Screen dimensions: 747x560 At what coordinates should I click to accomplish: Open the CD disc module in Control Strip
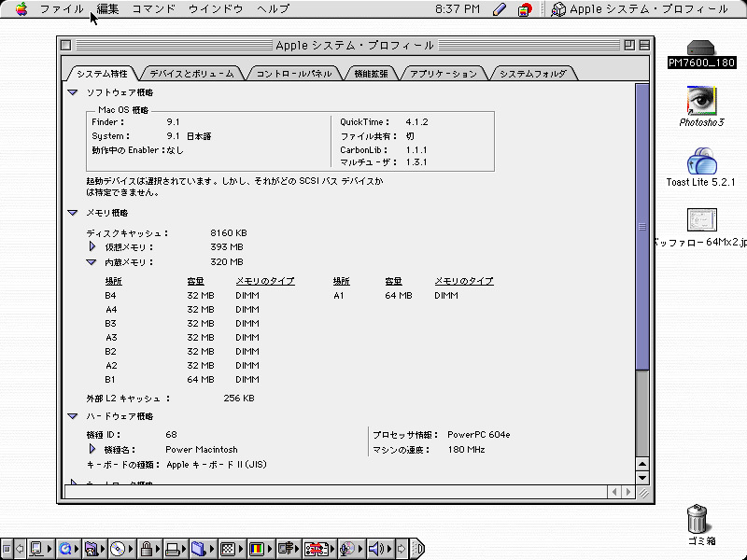click(x=121, y=549)
